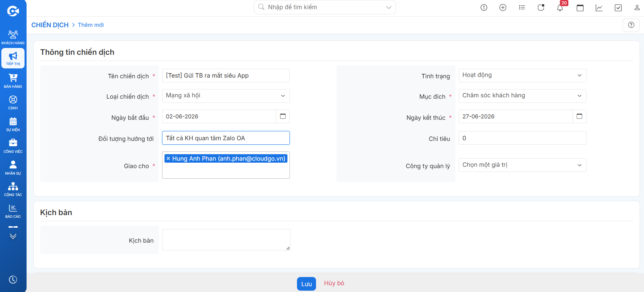Open notifications bell with 20 badge

pos(560,7)
